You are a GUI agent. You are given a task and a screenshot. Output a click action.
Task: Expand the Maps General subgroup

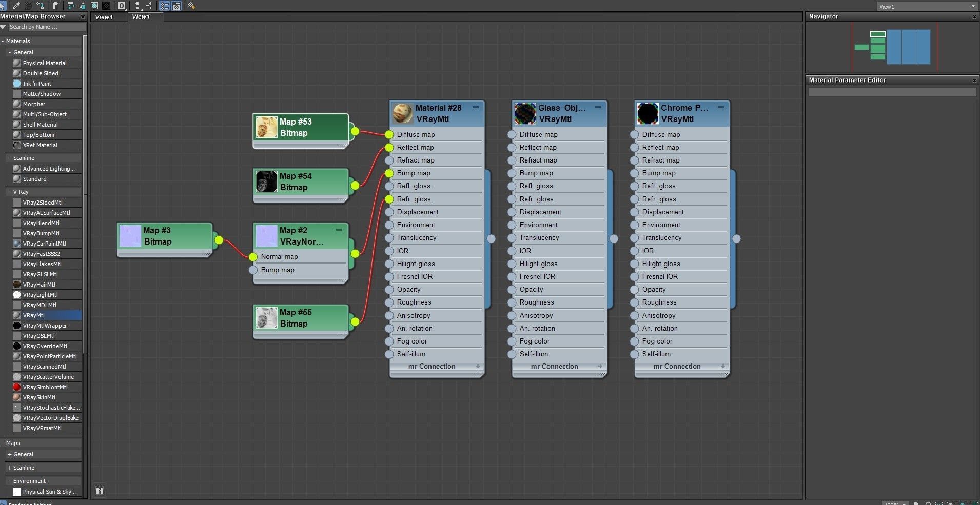[10, 454]
